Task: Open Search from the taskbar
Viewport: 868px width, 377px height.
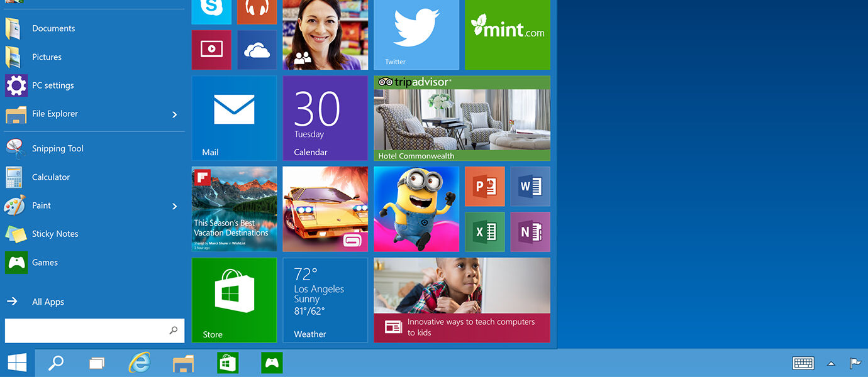Action: coord(56,363)
